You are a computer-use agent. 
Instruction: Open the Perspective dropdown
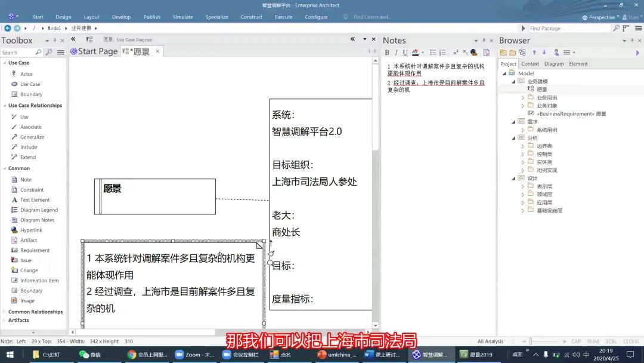600,17
